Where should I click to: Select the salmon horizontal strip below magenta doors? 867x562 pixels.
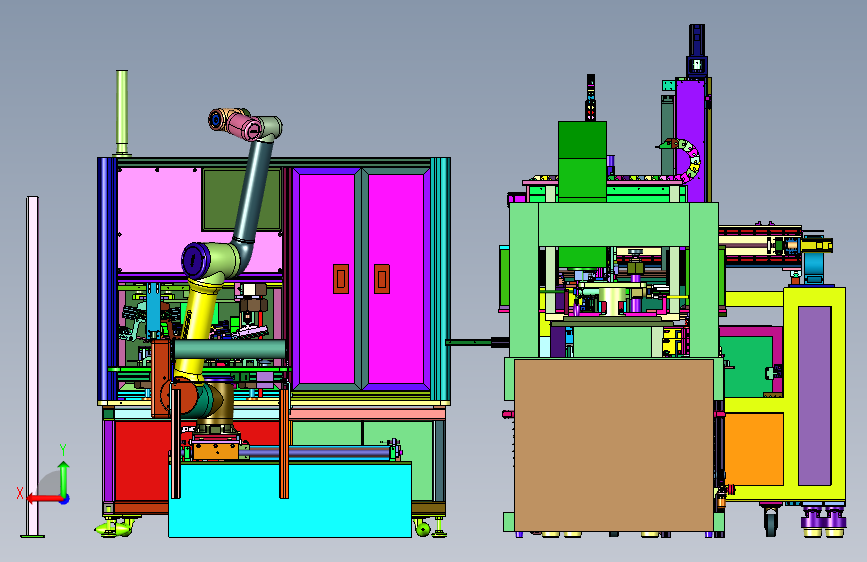[x=368, y=414]
